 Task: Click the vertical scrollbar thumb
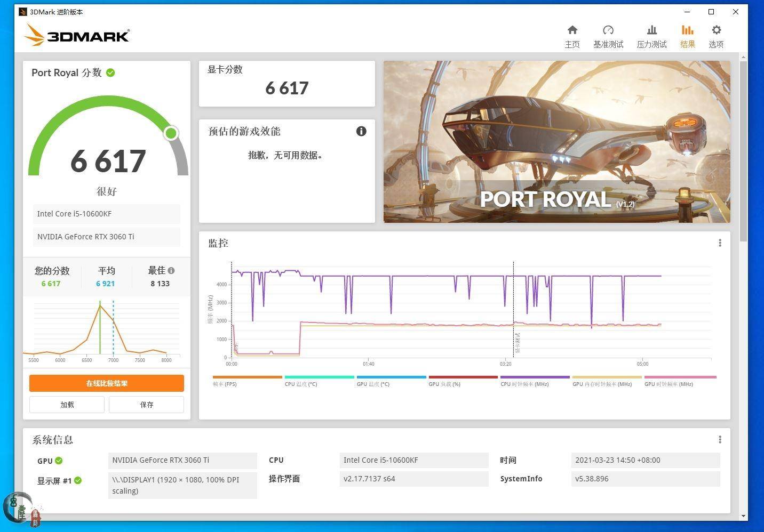point(743,151)
